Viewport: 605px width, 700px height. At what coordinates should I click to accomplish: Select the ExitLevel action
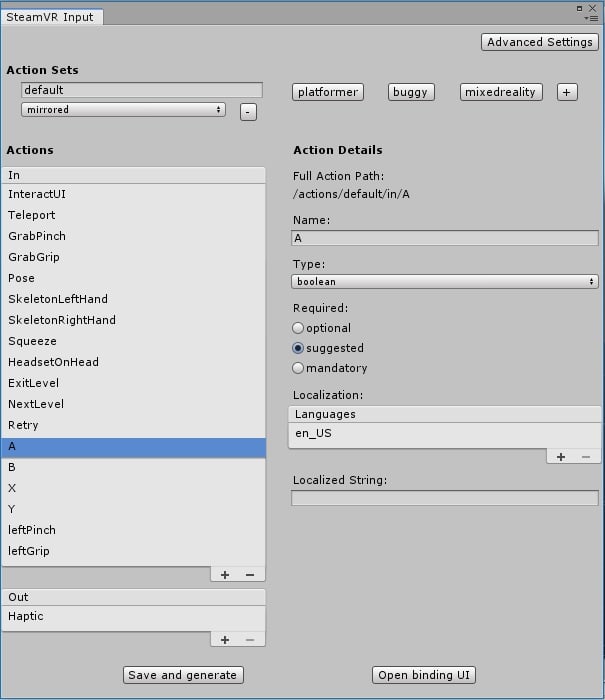pyautogui.click(x=133, y=383)
